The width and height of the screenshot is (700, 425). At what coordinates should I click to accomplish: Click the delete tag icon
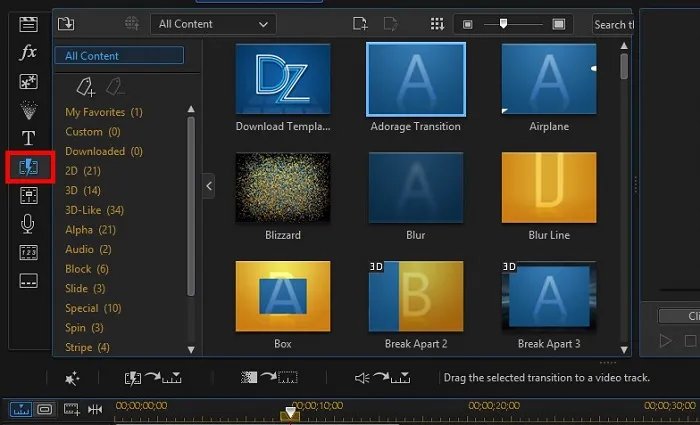(115, 87)
